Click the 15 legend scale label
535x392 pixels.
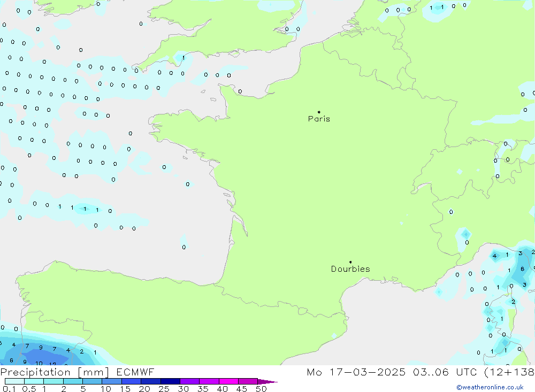pos(125,389)
